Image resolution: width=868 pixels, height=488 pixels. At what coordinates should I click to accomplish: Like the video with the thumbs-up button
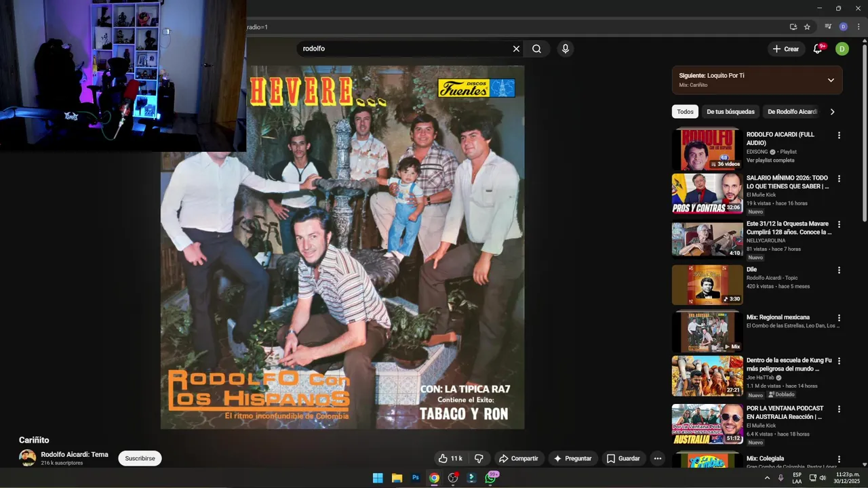coord(450,459)
